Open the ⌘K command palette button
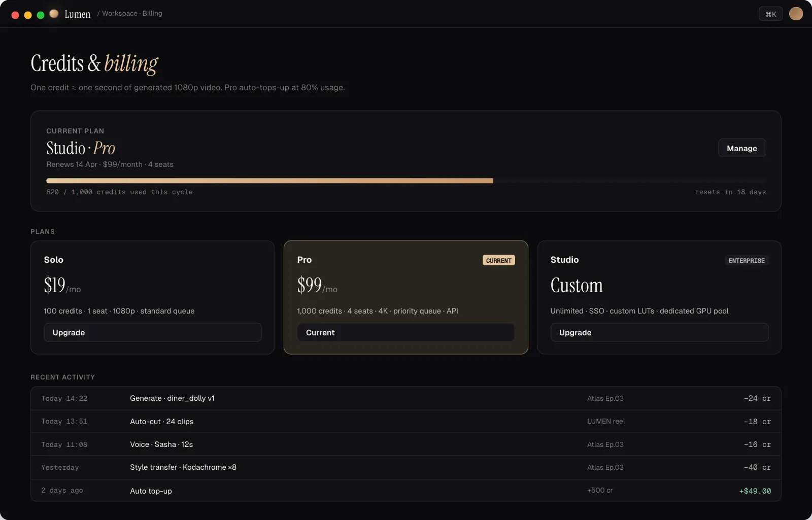The height and width of the screenshot is (520, 812). (770, 14)
